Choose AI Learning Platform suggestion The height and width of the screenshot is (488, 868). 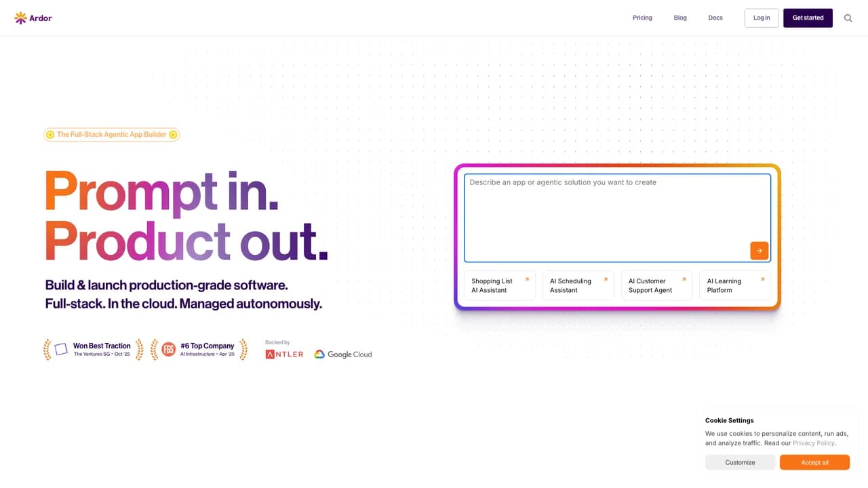point(735,285)
